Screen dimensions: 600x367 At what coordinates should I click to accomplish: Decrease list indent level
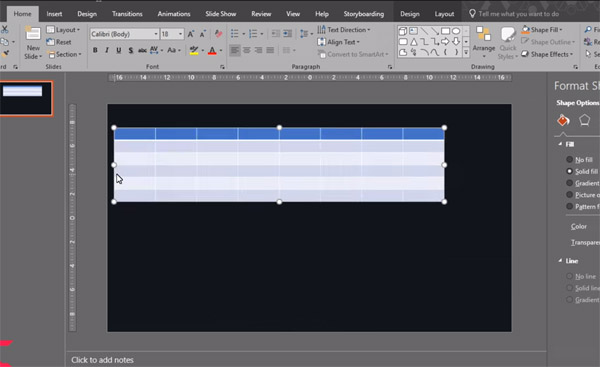(276, 34)
